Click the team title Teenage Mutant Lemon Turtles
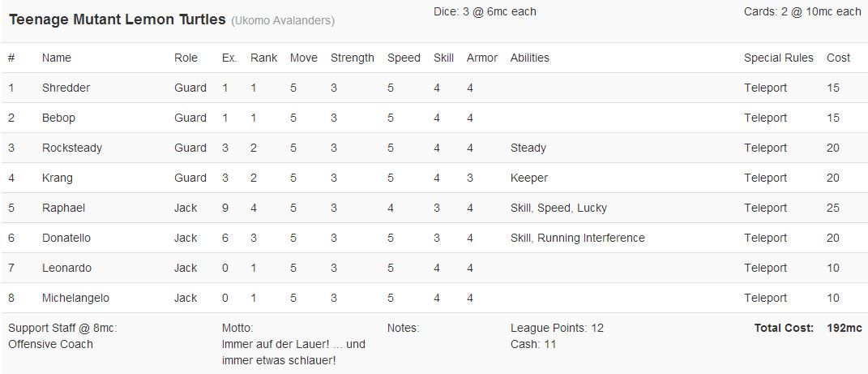 pos(118,19)
